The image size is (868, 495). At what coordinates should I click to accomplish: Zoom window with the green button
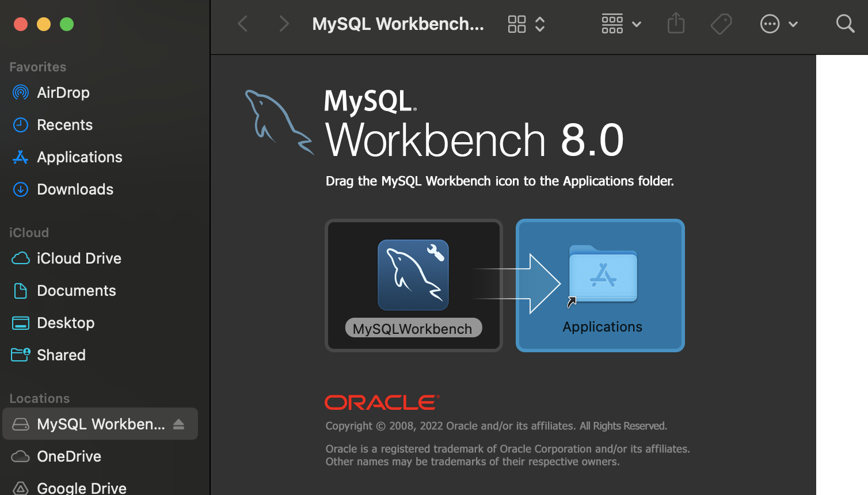[67, 24]
